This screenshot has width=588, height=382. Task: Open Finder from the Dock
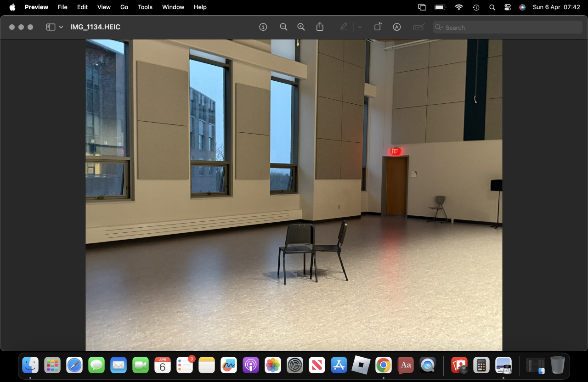[30, 365]
